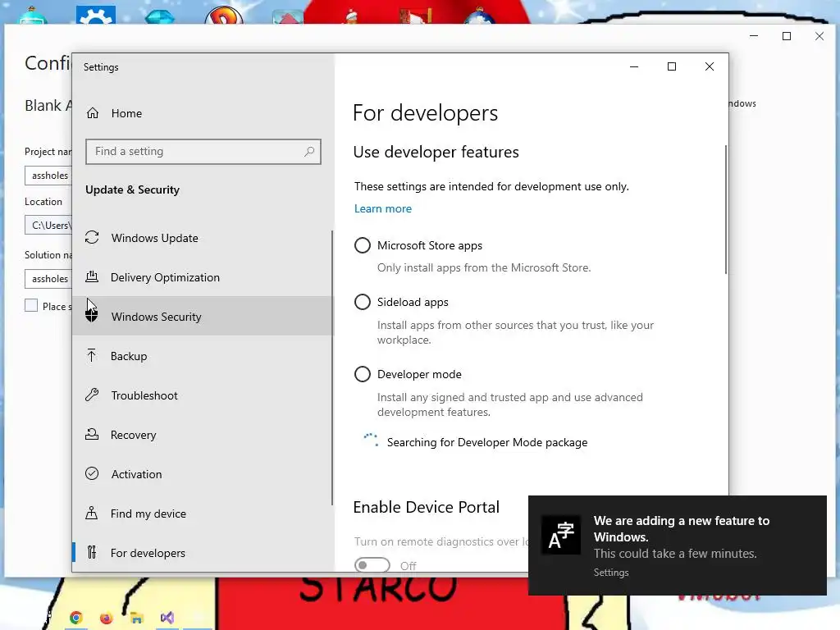Toggle the Enable Device Portal switch
Viewport: 840px width, 630px height.
pyautogui.click(x=372, y=565)
